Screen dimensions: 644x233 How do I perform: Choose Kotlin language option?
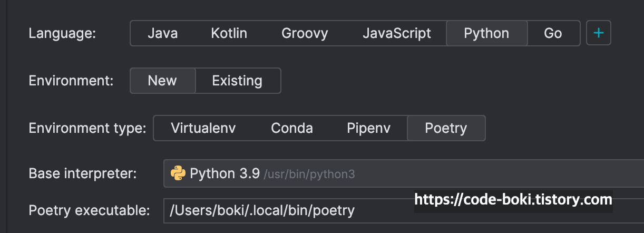[229, 33]
